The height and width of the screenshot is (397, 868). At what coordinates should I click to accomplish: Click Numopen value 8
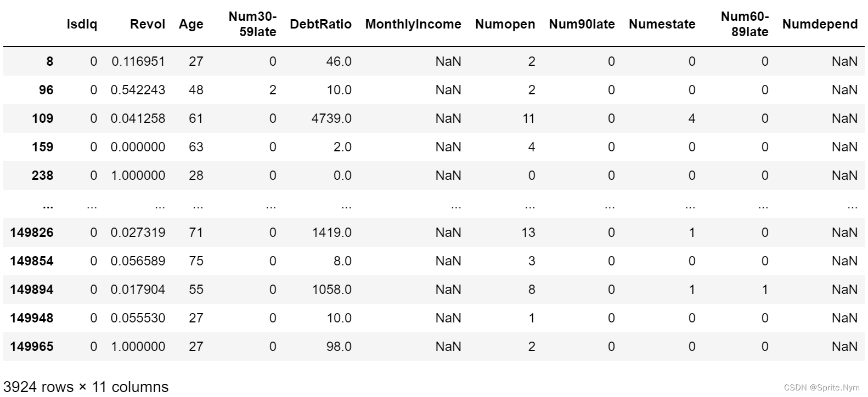[532, 290]
